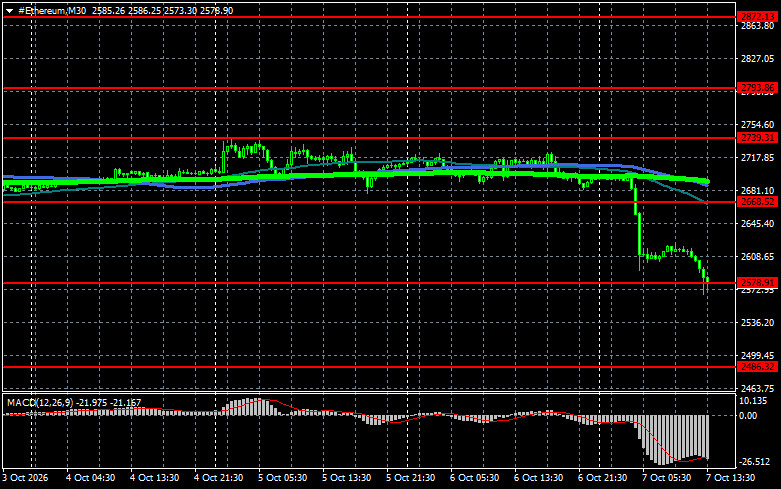Image resolution: width=781 pixels, height=489 pixels.
Task: Click the price axis value 2499.45
Action: pos(758,356)
